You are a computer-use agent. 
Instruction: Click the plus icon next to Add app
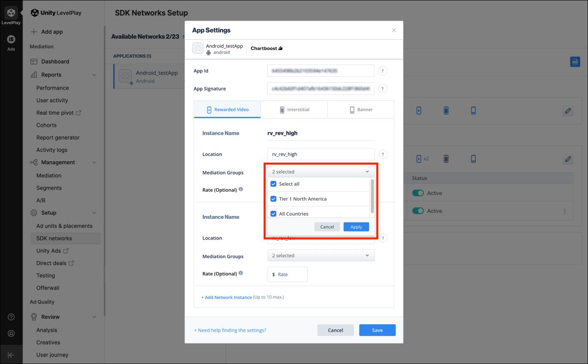click(34, 32)
